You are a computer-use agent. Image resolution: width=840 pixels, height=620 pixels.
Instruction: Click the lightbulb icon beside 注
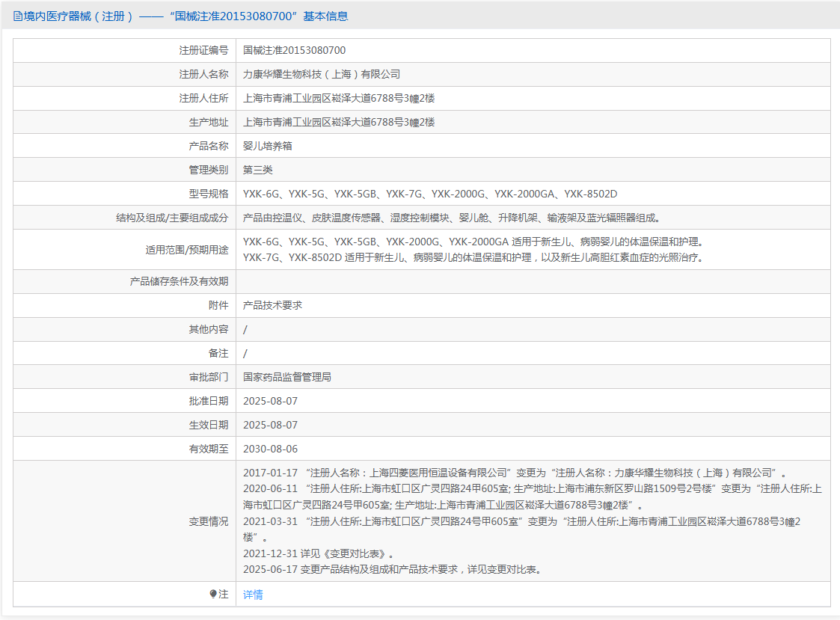(x=213, y=594)
